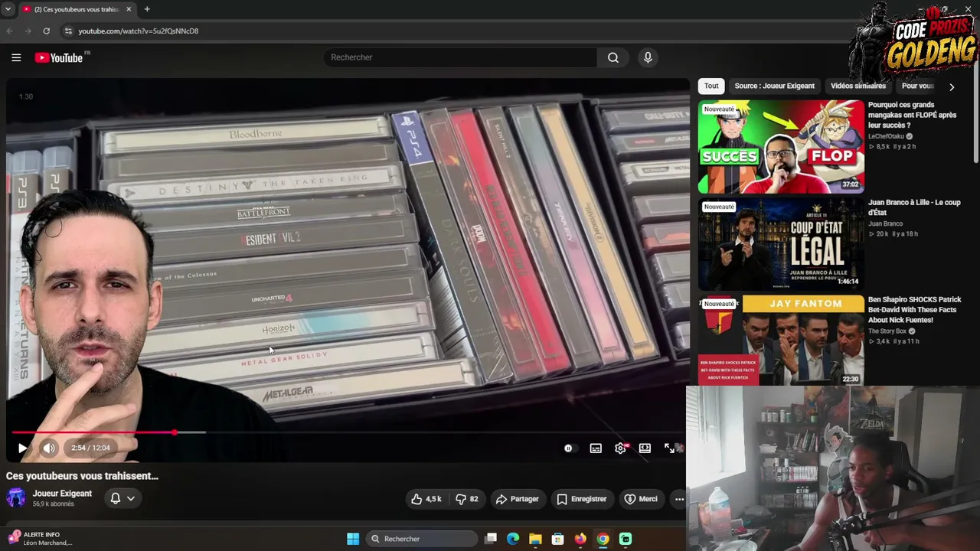This screenshot has height=551, width=980.
Task: Select the Tout filter chip
Action: 711,86
